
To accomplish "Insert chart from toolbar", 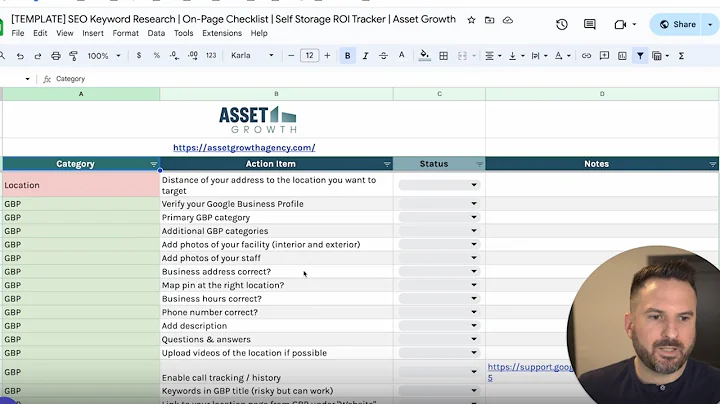I will coord(622,56).
